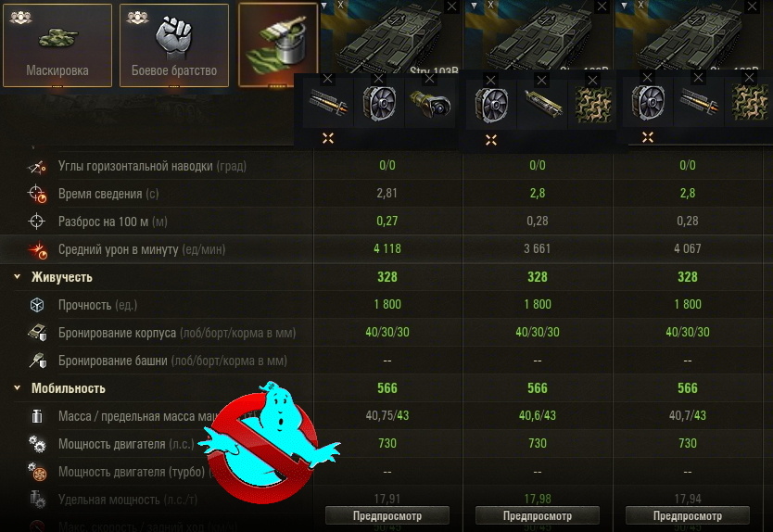Viewport: 773px width, 532px height.
Task: Click coated optics equipment in first tank
Action: [430, 104]
